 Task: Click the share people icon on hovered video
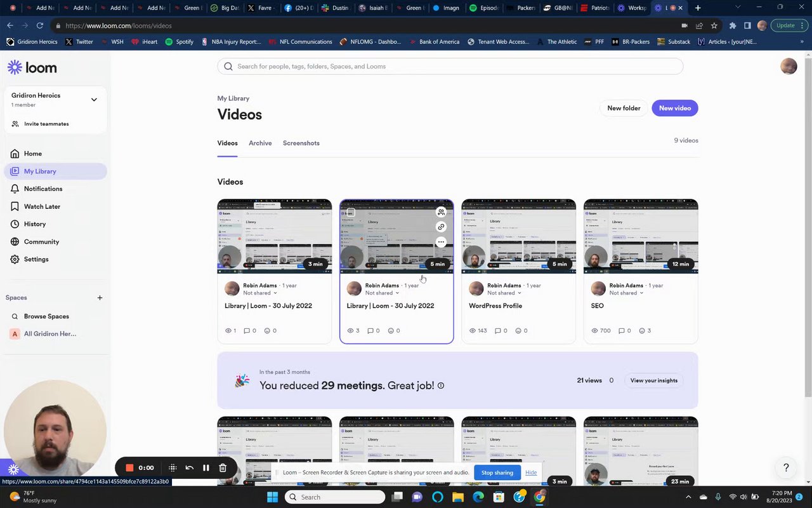point(441,212)
